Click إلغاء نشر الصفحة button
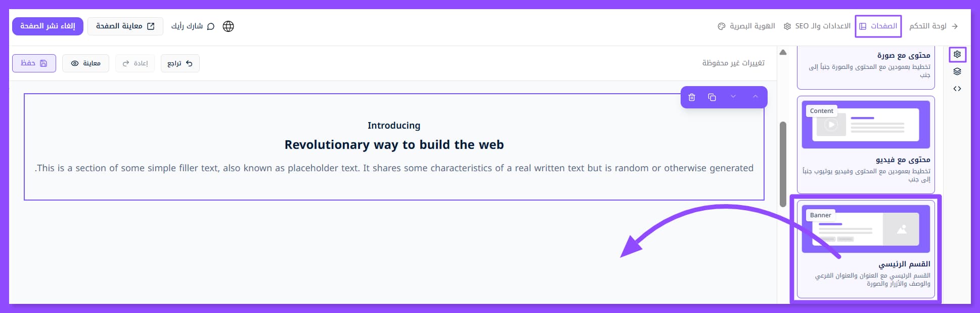This screenshot has width=980, height=313. [x=48, y=26]
